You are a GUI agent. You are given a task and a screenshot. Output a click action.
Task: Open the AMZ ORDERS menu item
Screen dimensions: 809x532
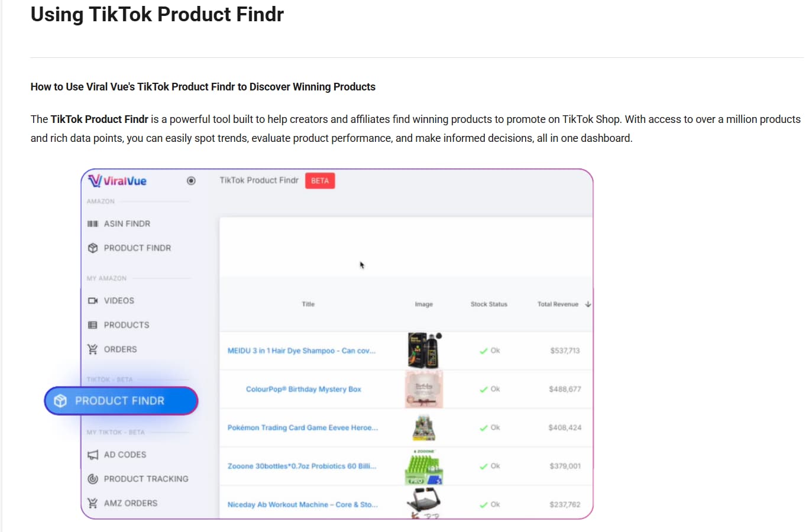131,503
